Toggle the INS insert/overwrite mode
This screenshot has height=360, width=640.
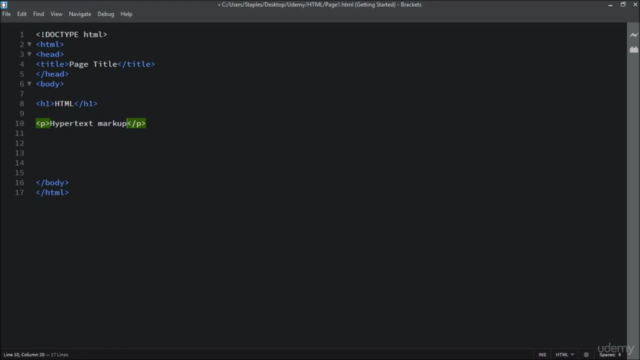542,355
